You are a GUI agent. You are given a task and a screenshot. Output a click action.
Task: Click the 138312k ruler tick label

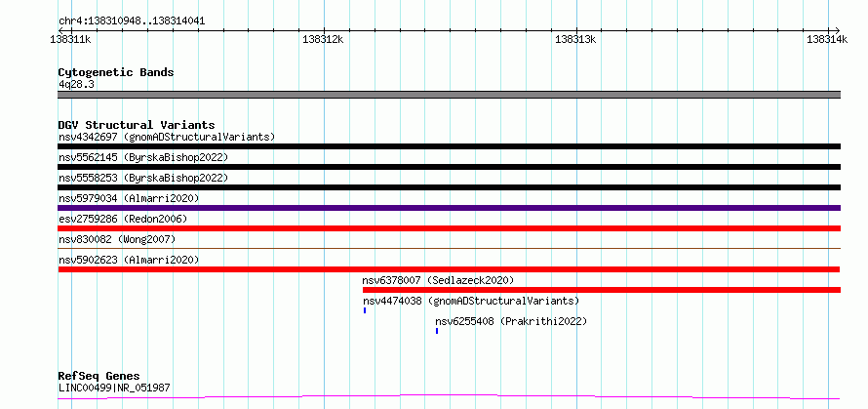323,39
